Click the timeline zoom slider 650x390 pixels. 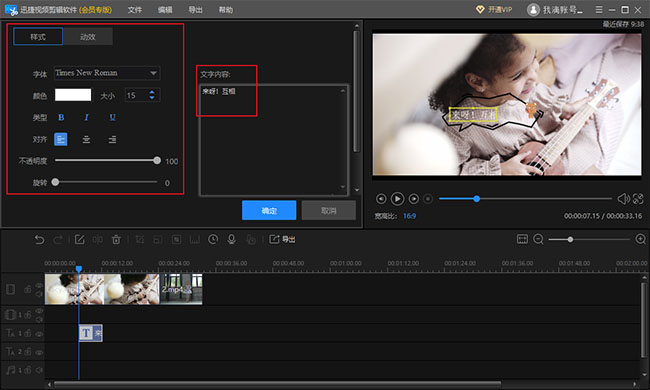(x=589, y=239)
